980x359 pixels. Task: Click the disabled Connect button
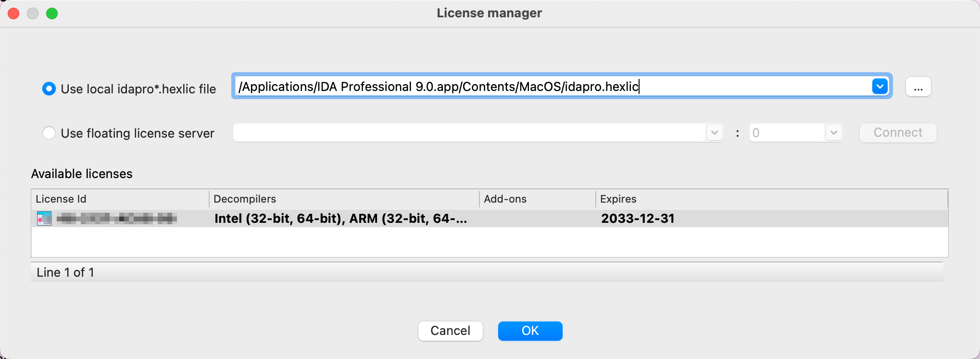coord(898,133)
